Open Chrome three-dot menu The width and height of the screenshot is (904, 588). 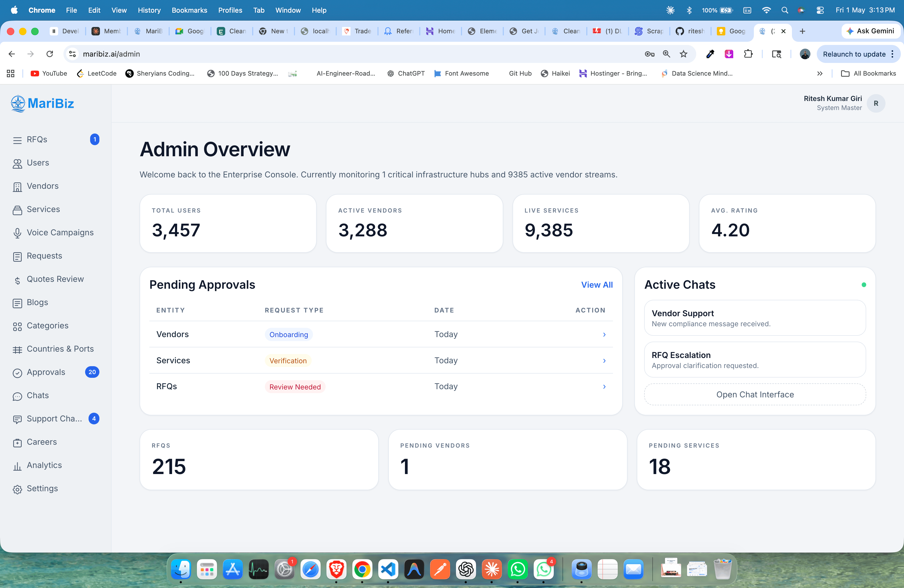coord(892,54)
